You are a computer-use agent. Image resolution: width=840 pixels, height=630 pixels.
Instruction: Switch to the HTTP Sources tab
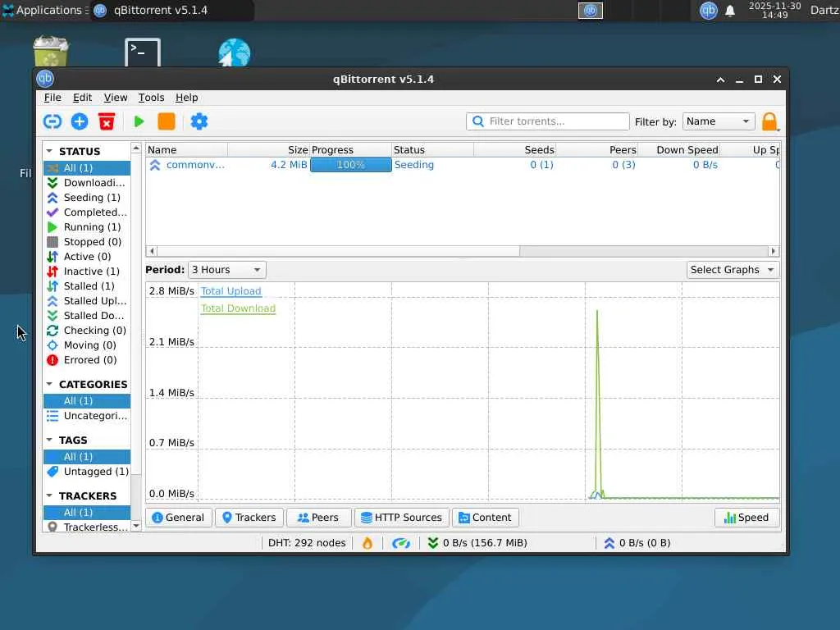401,518
